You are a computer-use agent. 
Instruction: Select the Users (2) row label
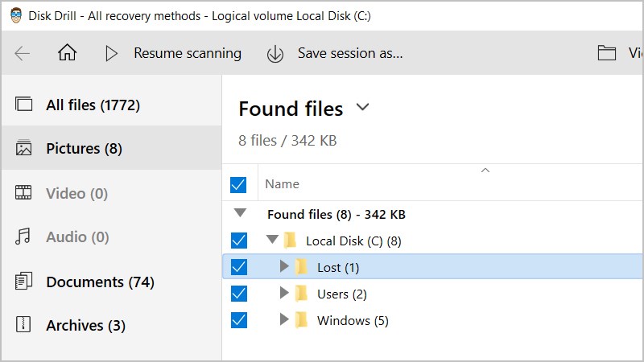tap(341, 294)
